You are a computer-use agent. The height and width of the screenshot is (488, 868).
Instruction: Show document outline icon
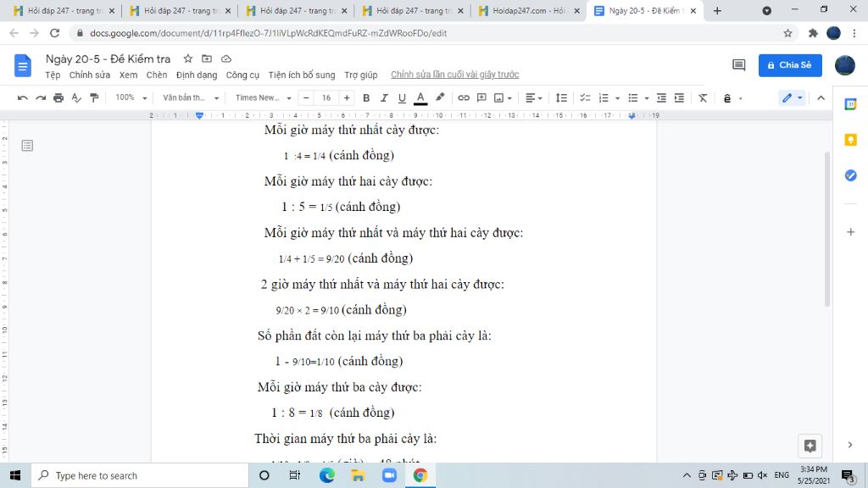coord(27,146)
